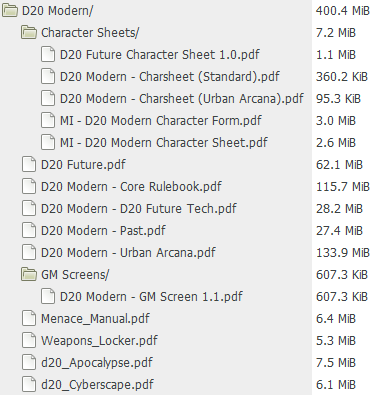Select D20 Modern - Charsheet (Urban Arcana).pdf
377x398 pixels.
(182, 99)
